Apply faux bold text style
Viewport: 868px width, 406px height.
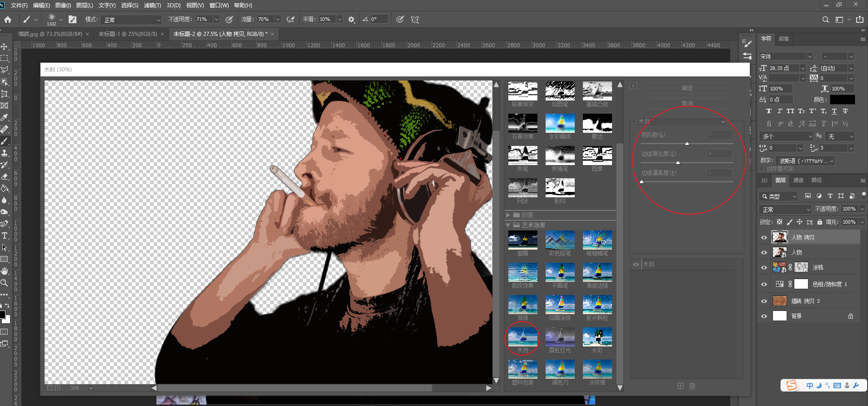pyautogui.click(x=768, y=111)
